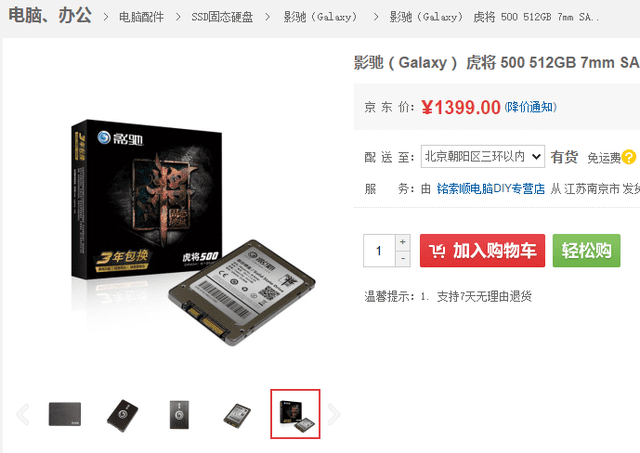Click the quantity input field
This screenshot has width=640, height=453.
pyautogui.click(x=379, y=251)
